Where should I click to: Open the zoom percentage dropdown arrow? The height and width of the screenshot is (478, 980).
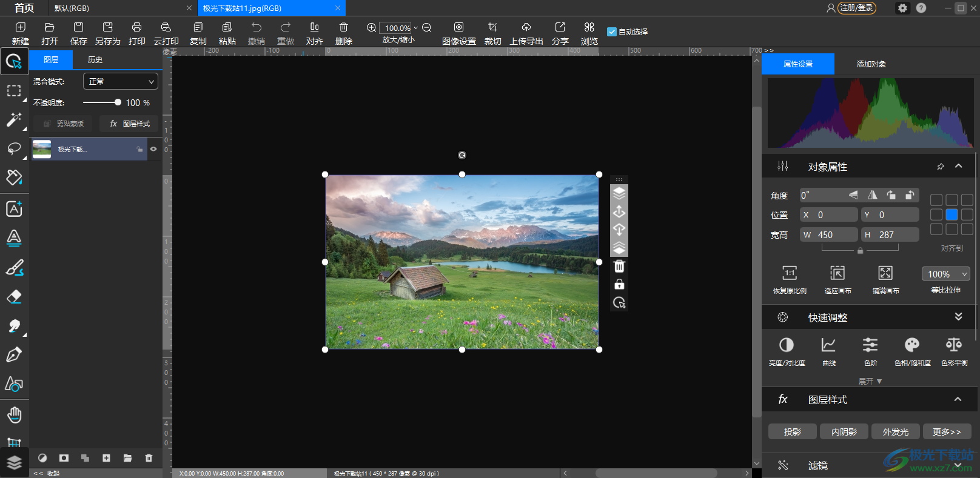(x=415, y=28)
